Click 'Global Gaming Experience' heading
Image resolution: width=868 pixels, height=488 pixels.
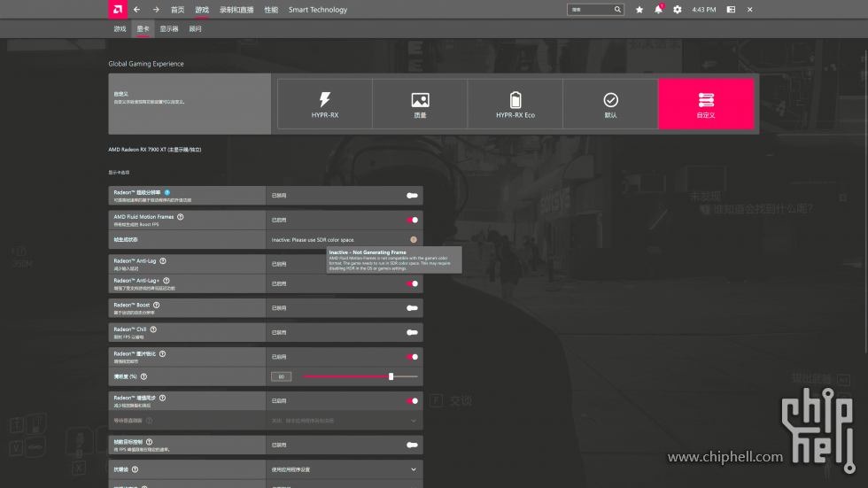click(x=146, y=64)
